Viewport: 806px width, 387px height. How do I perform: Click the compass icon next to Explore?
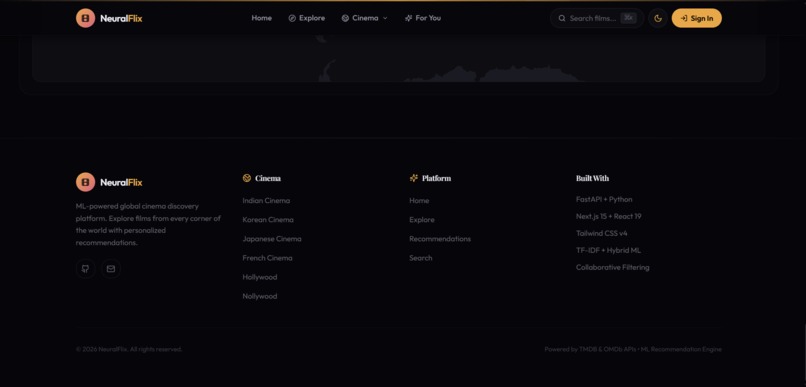[x=292, y=19]
